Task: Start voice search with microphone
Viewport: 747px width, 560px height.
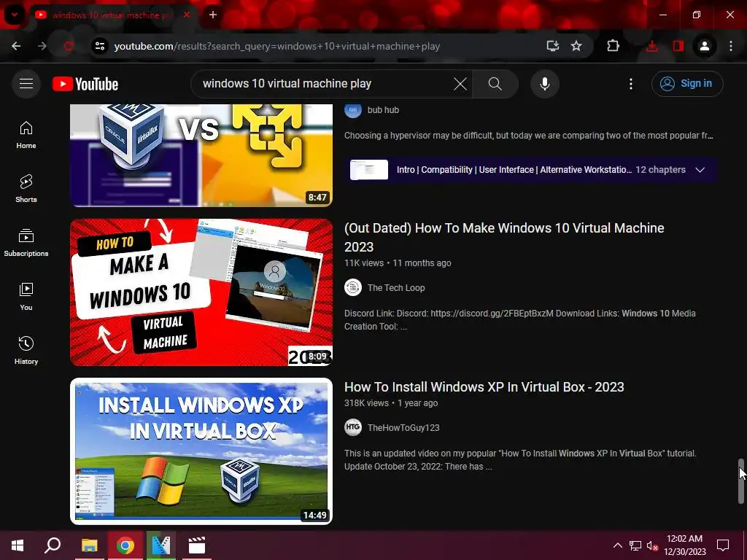Action: pos(544,84)
